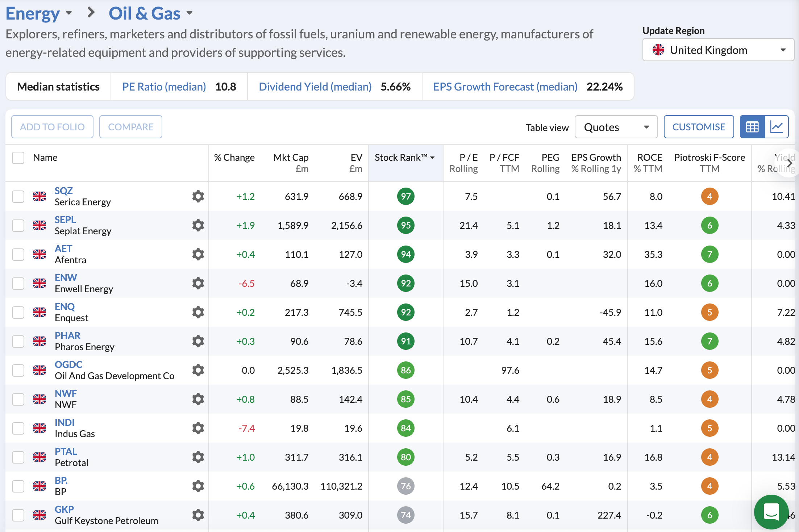The width and height of the screenshot is (799, 532).
Task: Tick the checkbox for Pharos Energy
Action: tap(18, 341)
